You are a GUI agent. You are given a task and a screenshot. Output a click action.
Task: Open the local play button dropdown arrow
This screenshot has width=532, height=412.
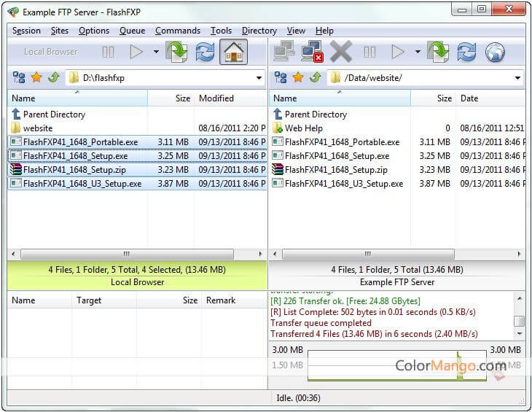(x=156, y=52)
